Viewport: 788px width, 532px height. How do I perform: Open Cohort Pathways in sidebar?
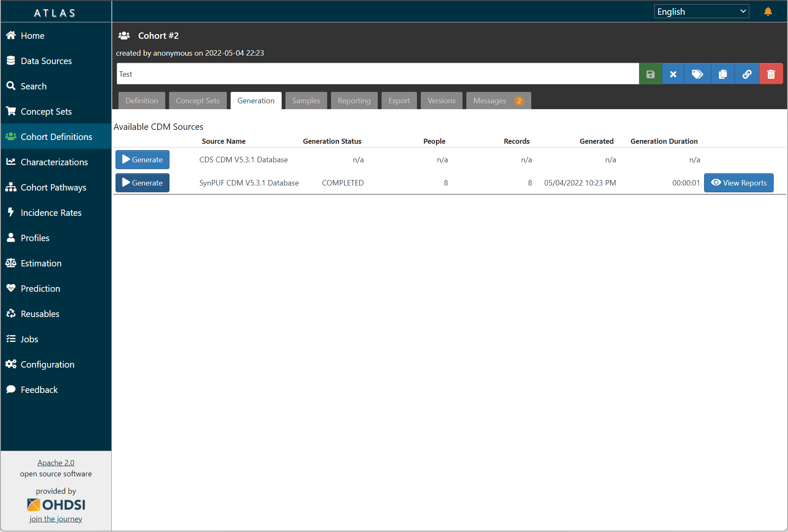point(56,187)
